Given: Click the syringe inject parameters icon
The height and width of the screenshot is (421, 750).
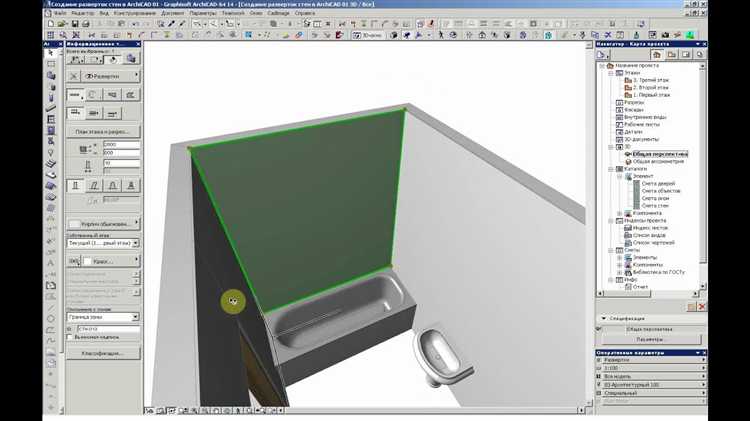Looking at the screenshot, I should (x=182, y=23).
